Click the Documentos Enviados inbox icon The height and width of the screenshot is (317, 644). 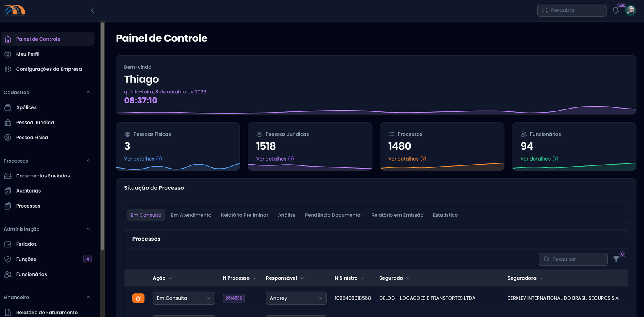8,176
